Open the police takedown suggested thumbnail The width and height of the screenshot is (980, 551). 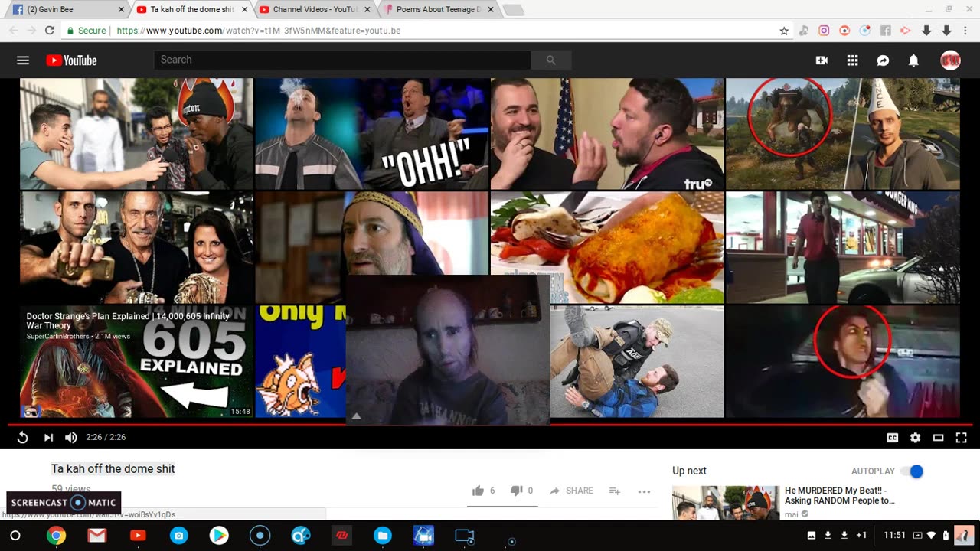[x=637, y=361]
